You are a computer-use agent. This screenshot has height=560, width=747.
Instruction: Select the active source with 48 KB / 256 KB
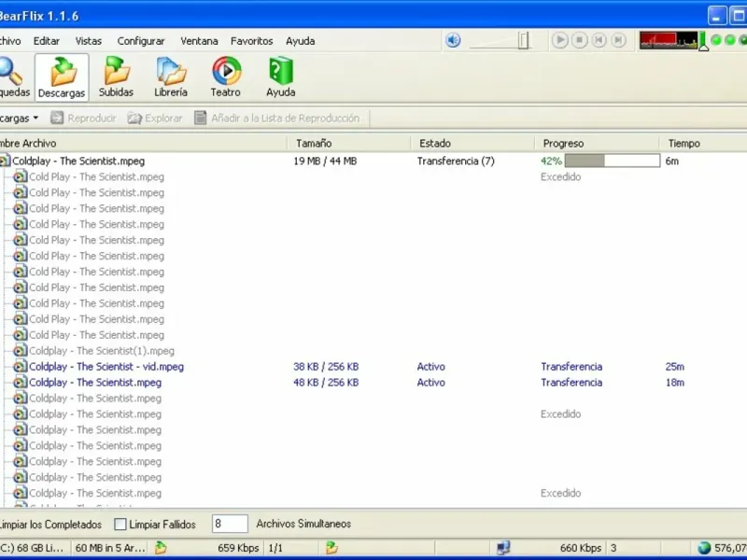point(373,383)
